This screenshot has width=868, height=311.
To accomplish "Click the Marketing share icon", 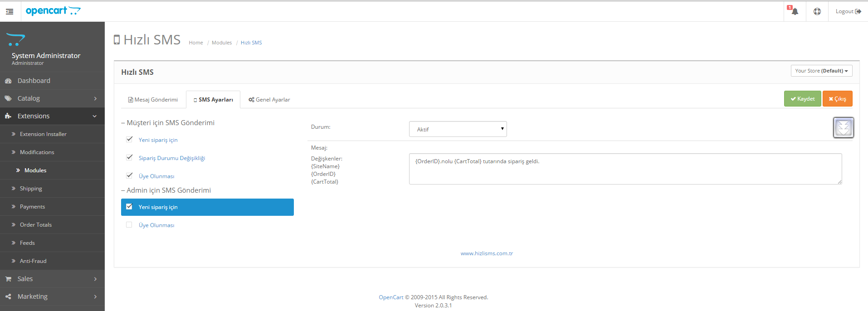I will pyautogui.click(x=8, y=296).
